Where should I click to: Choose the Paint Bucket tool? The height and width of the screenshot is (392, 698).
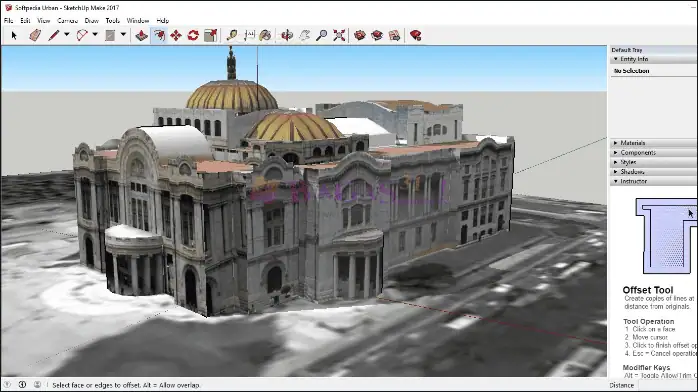tap(265, 35)
